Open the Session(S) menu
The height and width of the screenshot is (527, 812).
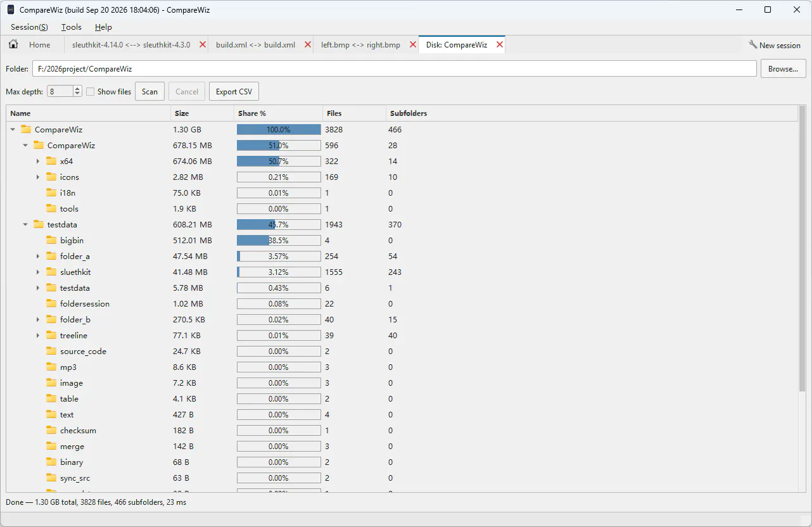29,27
